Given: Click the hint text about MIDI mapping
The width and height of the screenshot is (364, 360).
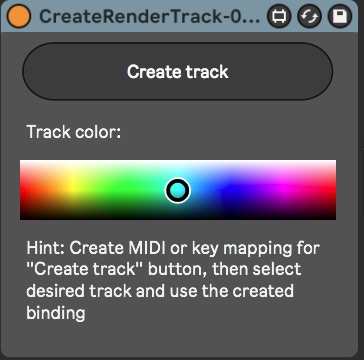Looking at the screenshot, I should (x=173, y=280).
